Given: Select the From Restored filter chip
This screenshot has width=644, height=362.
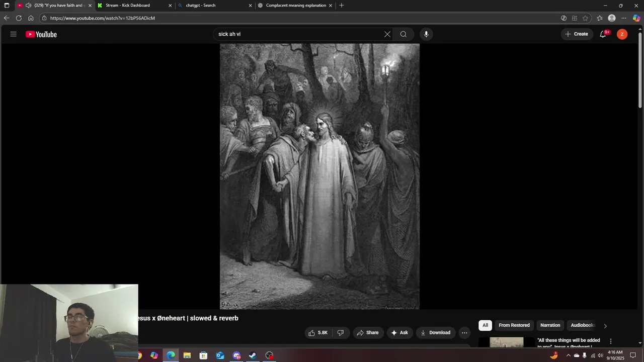Looking at the screenshot, I should [x=514, y=325].
